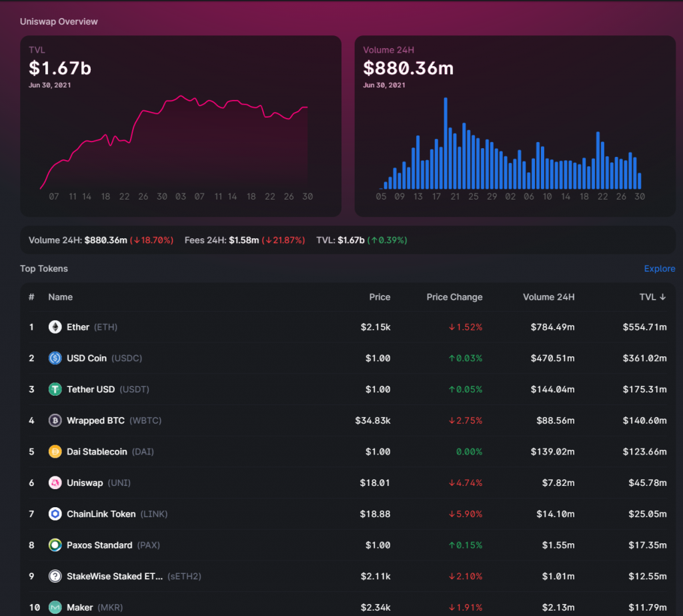
Task: Click the $1.67b TVL headline value
Action: coord(60,68)
